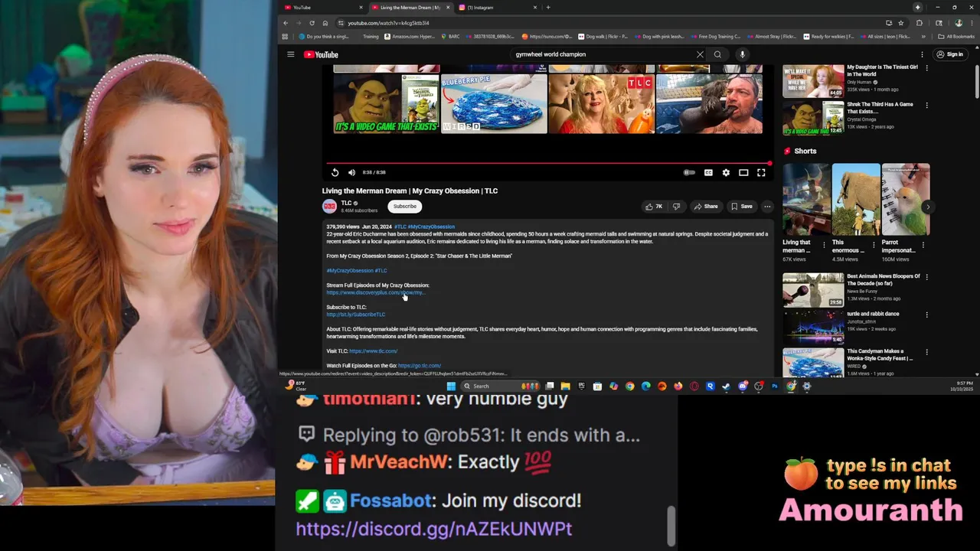This screenshot has width=980, height=551.
Task: Mute the video with the volume icon
Action: click(x=351, y=172)
